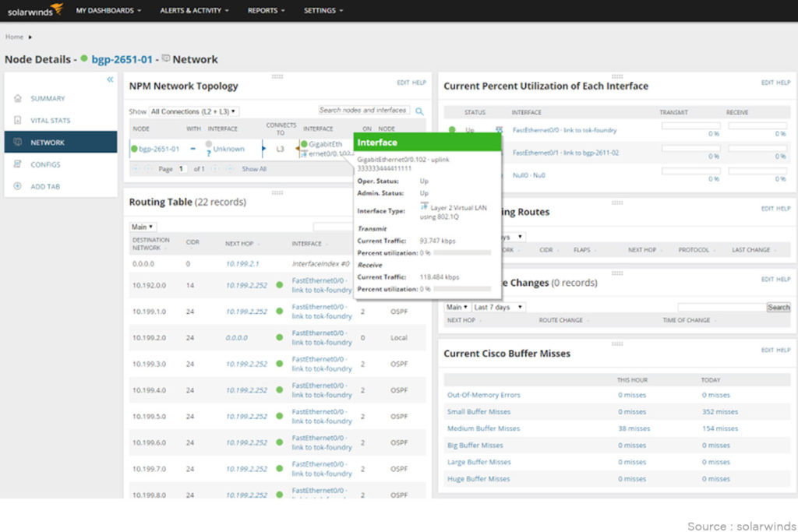
Task: Click transmit utilization bar for FastEthernet0/0
Action: click(x=690, y=125)
